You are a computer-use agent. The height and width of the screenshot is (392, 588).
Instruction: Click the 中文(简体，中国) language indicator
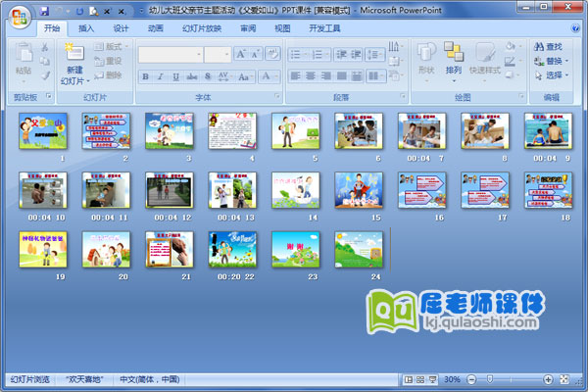click(149, 379)
